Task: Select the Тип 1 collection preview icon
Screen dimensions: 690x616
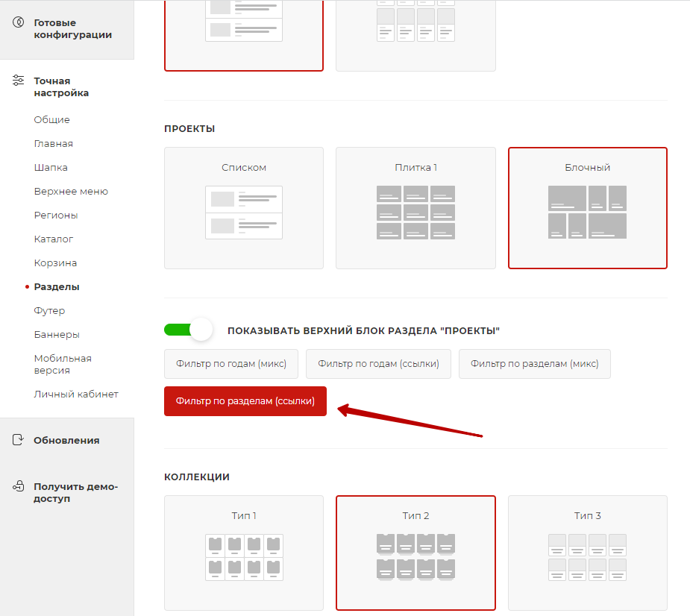Action: tap(244, 558)
